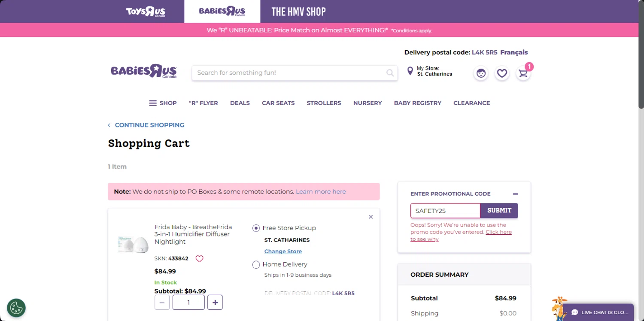Click the quantity input field
The width and height of the screenshot is (644, 321).
pyautogui.click(x=188, y=302)
